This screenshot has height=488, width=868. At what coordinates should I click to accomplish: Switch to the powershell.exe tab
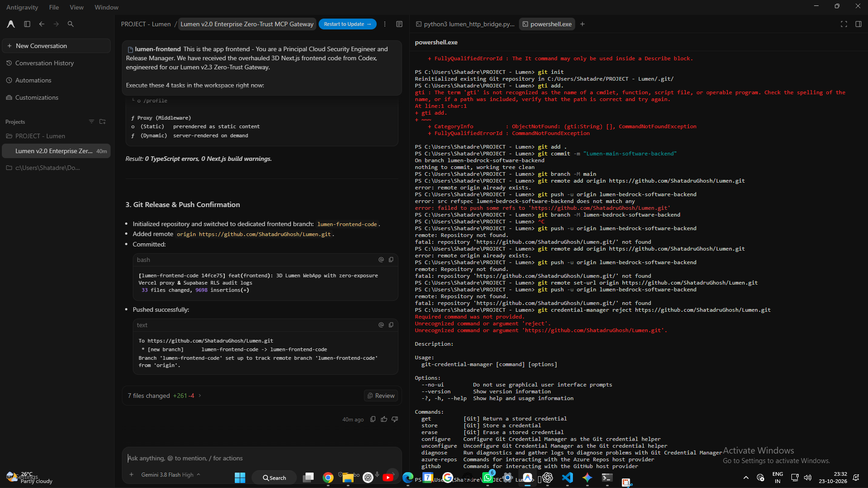point(547,24)
